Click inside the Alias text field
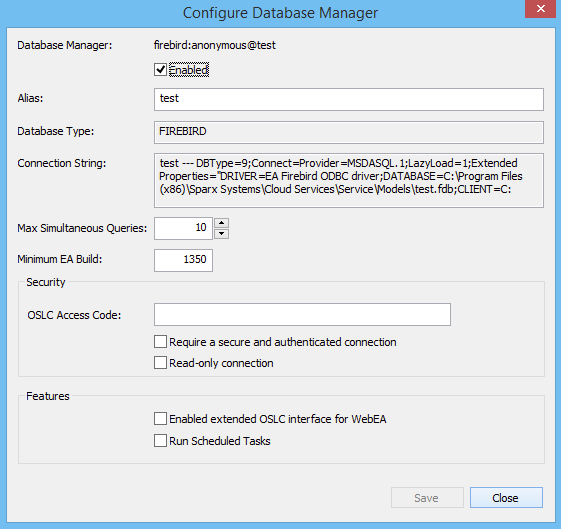 coord(349,99)
